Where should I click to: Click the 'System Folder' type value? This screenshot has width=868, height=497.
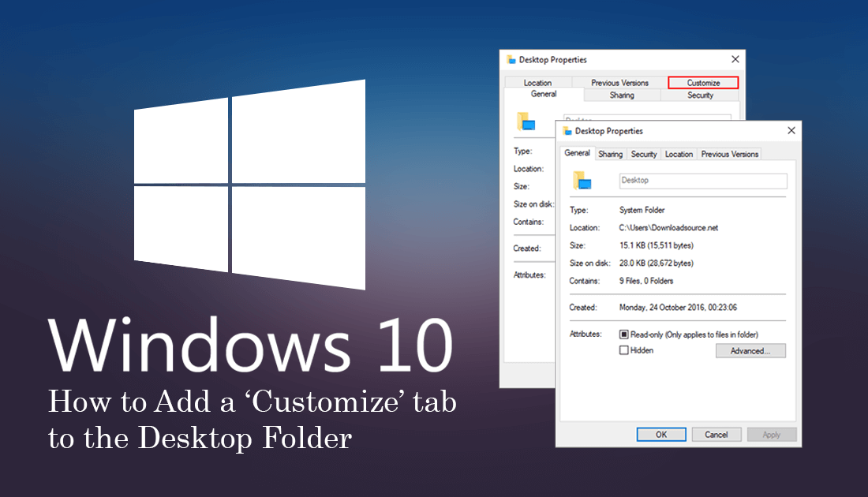[642, 210]
